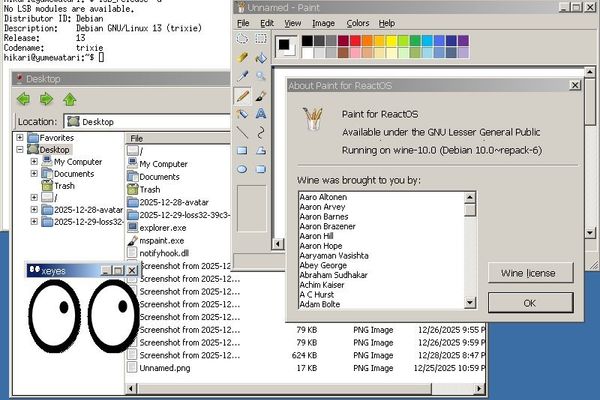Click the Trash icon in the file list
This screenshot has height=400, width=600.
click(x=132, y=189)
